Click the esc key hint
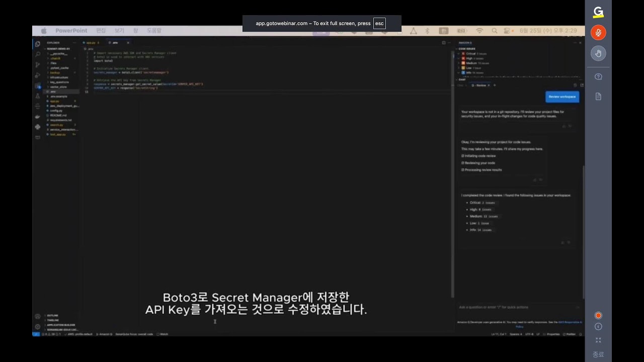644x362 pixels. tap(379, 23)
